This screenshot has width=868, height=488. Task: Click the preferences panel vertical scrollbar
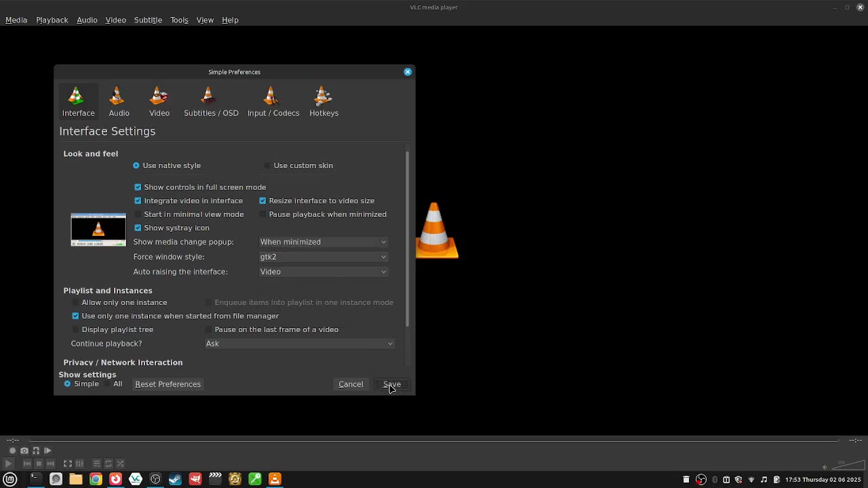point(408,239)
